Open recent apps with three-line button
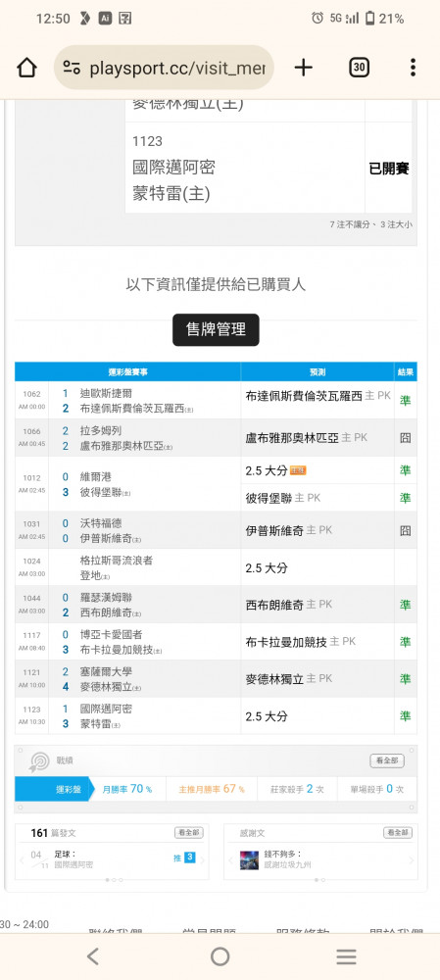The width and height of the screenshot is (440, 980). 346,956
